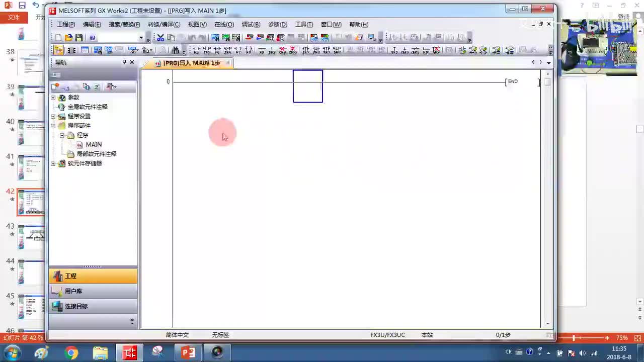This screenshot has width=644, height=362.
Task: Insert an F8 application instruction
Action: [248, 51]
